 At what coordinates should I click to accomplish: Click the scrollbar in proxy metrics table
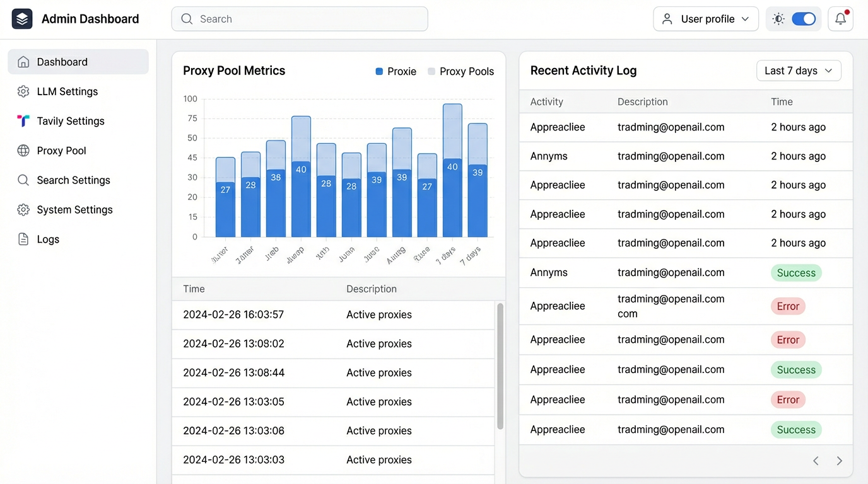[500, 366]
